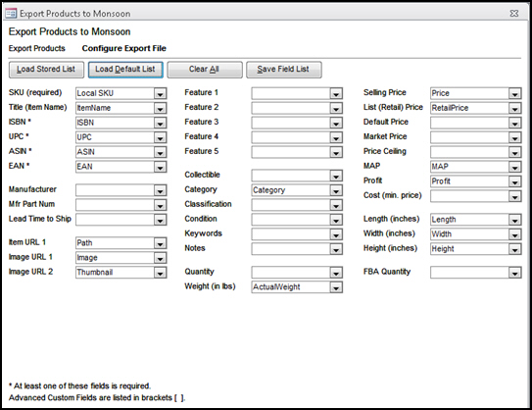Expand the Collectible dropdown
Viewport: 532px width, 410px height.
click(336, 176)
